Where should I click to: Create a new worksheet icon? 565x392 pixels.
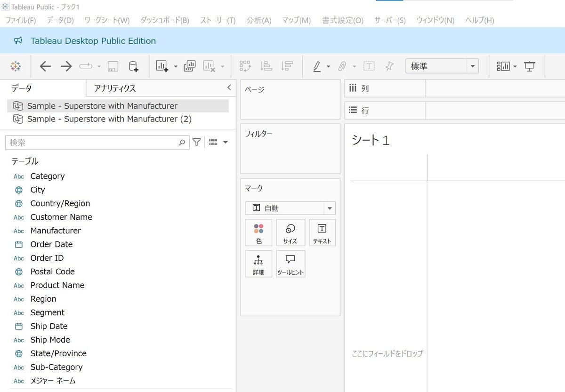pos(162,66)
